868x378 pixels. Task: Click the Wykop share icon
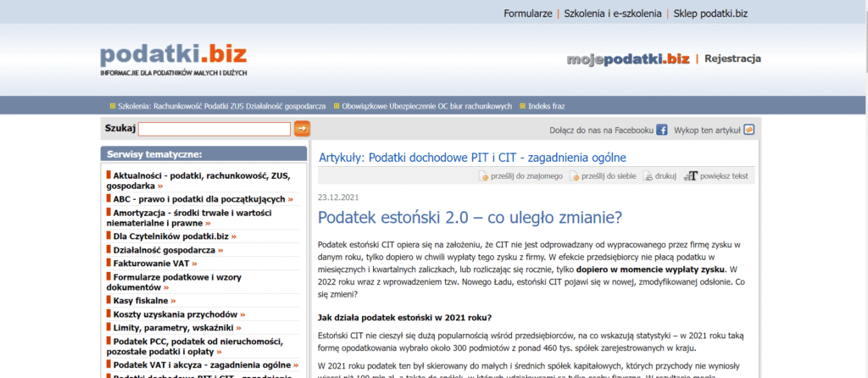748,130
